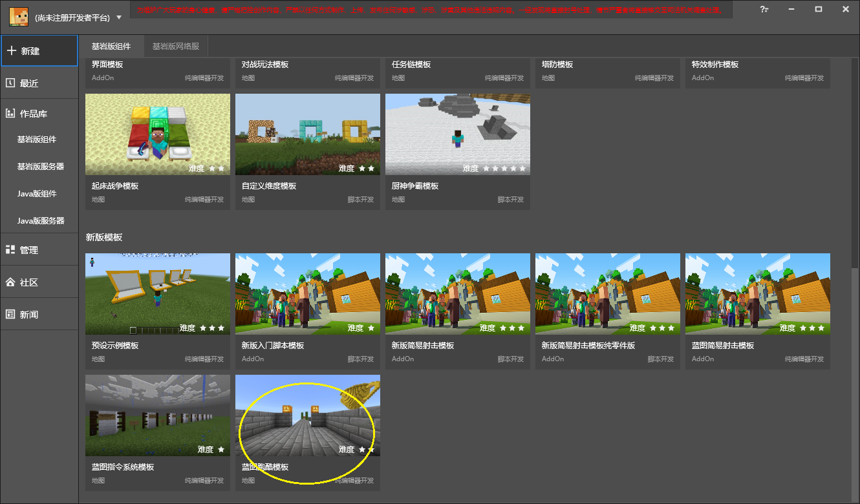Open 蓝图跑酷模板 thumbnail

click(308, 415)
